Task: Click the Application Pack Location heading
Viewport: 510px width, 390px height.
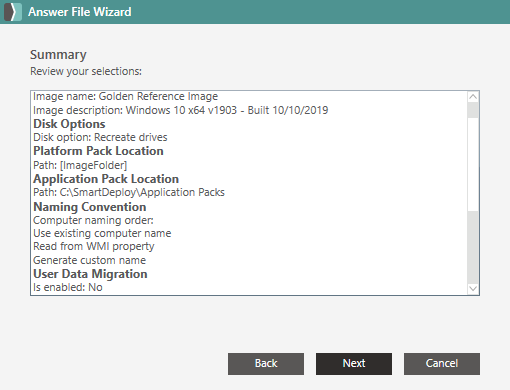Action: 106,179
